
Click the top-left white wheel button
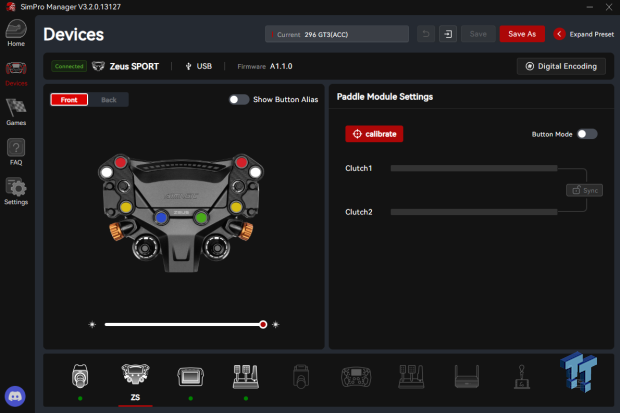coord(106,172)
